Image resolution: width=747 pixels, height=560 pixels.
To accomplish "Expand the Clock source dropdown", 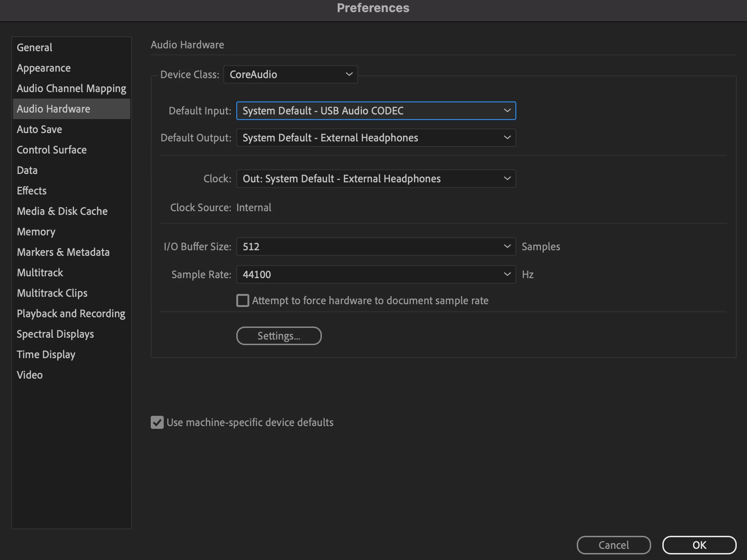I will (x=376, y=179).
